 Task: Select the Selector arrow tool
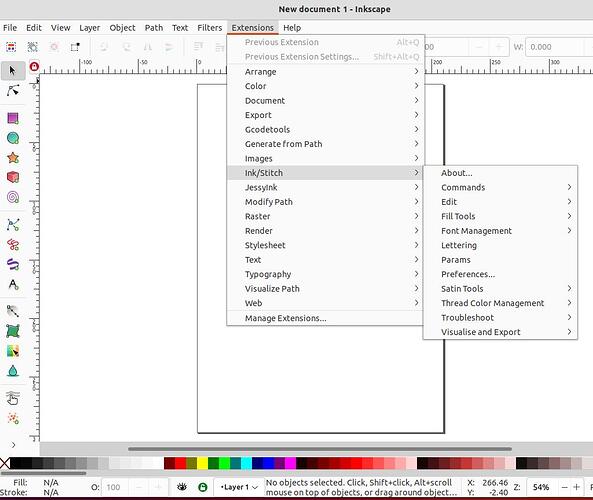click(13, 71)
